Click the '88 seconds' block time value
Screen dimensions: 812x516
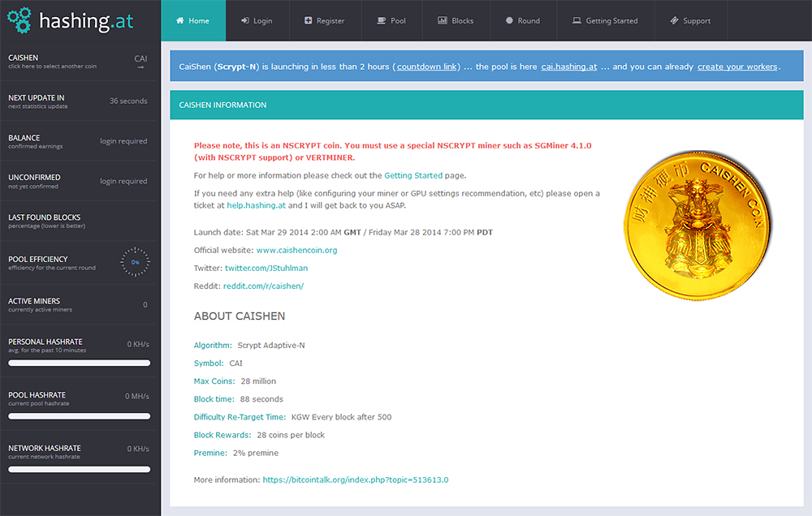tap(261, 399)
